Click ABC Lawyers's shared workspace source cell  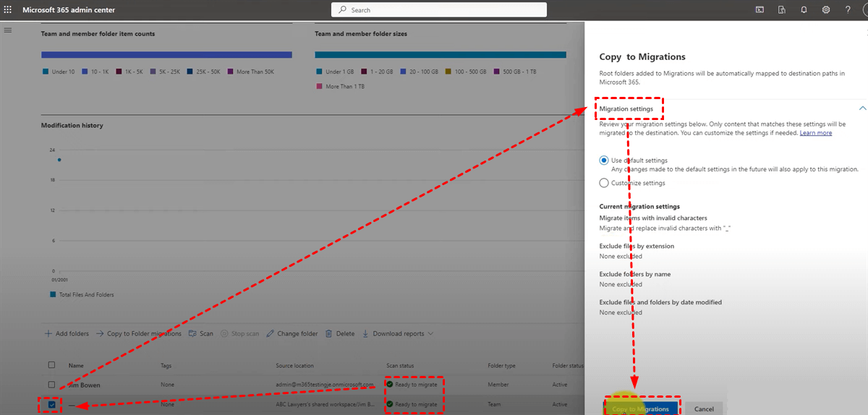[325, 404]
